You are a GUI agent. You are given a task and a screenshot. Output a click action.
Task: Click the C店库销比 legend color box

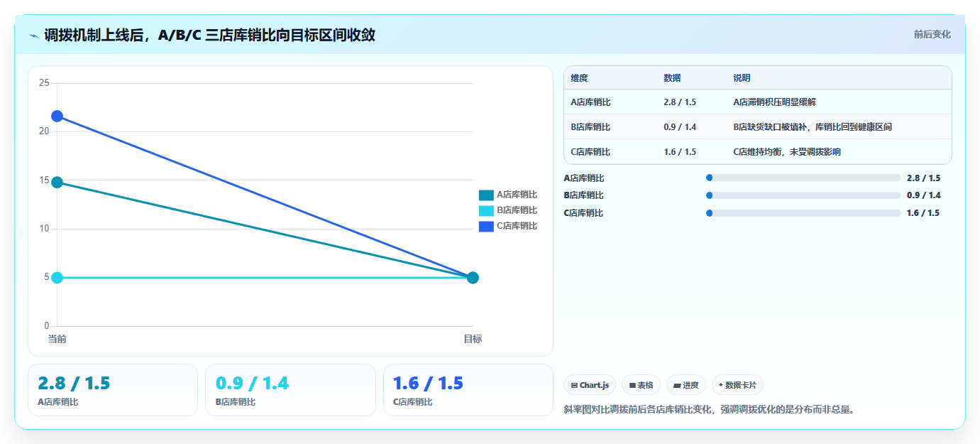point(486,226)
